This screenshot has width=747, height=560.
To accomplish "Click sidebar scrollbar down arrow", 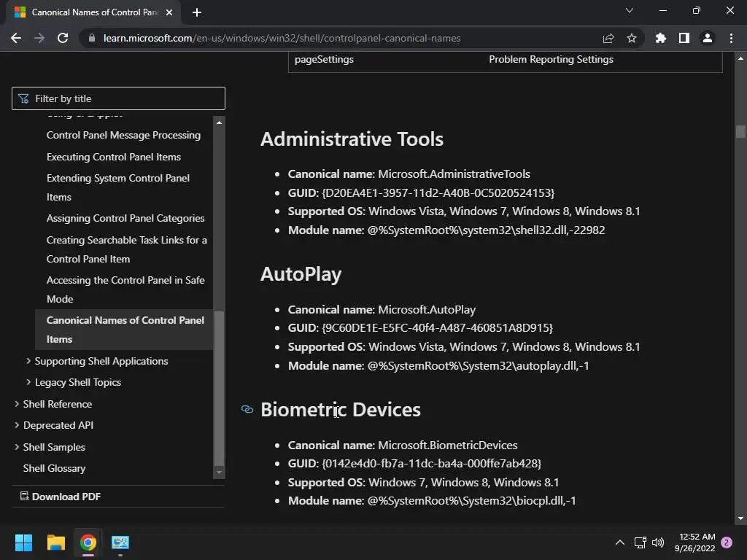I will coord(219,472).
